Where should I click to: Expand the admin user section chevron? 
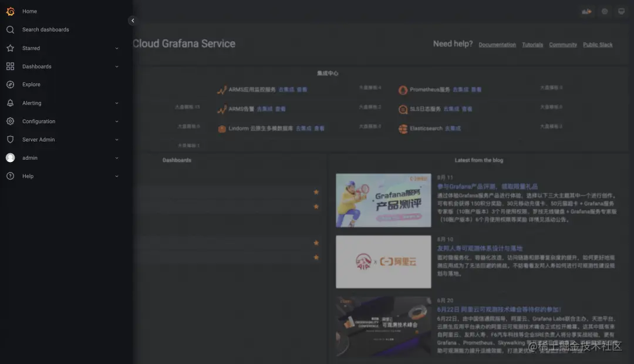tap(116, 158)
